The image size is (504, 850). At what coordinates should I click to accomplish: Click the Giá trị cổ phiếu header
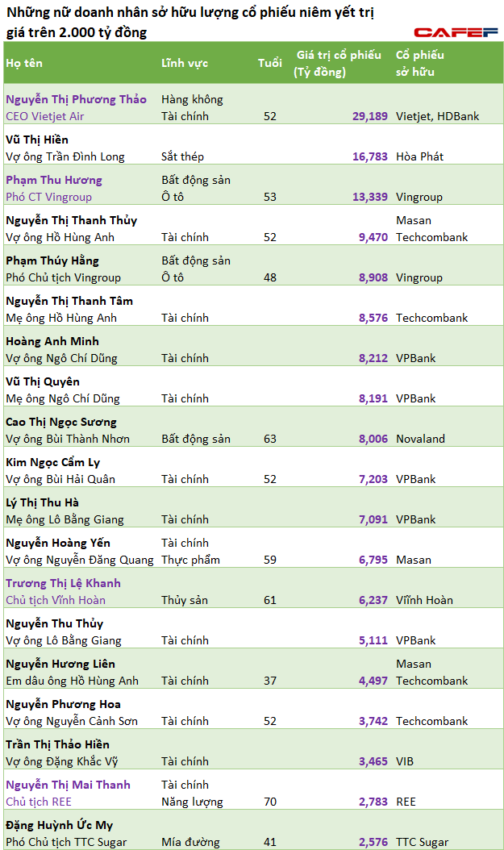[x=338, y=63]
